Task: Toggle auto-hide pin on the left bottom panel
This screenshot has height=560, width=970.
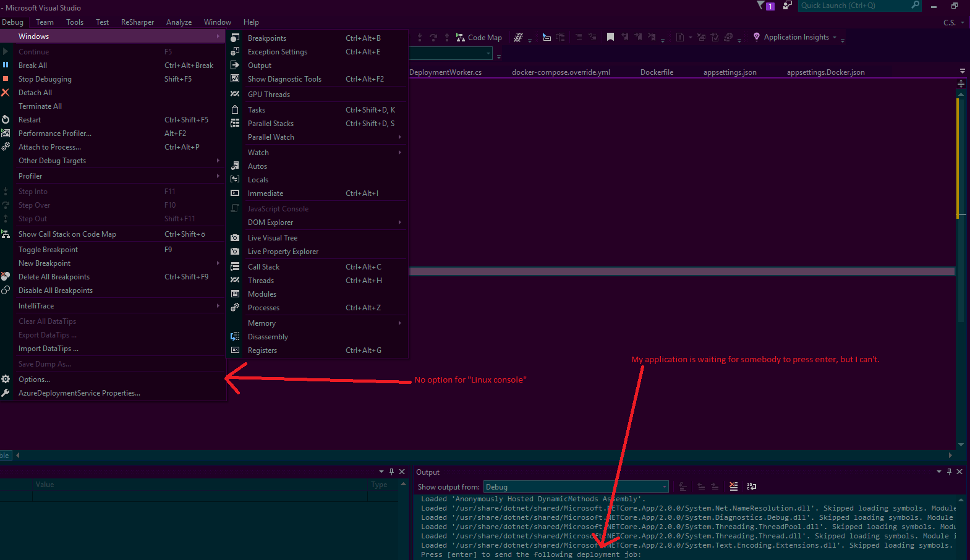Action: coord(391,472)
